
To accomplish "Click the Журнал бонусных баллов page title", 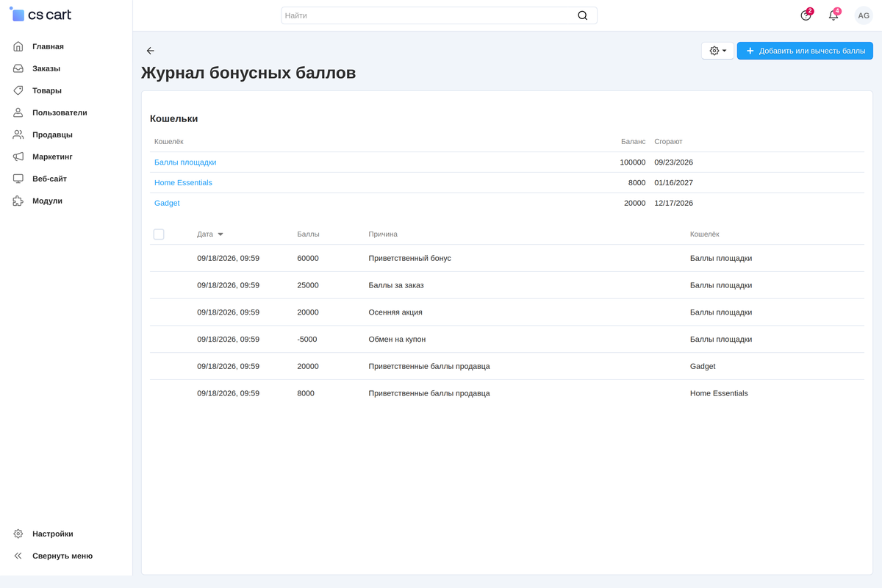I will coord(248,73).
